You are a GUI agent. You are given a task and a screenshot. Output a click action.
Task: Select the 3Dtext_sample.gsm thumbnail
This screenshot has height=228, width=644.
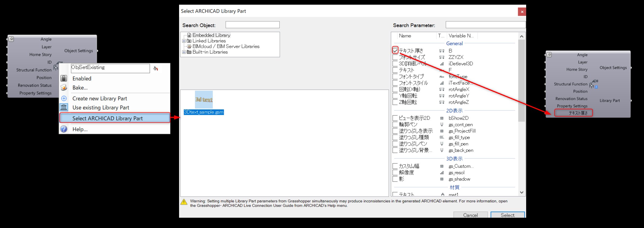(204, 100)
